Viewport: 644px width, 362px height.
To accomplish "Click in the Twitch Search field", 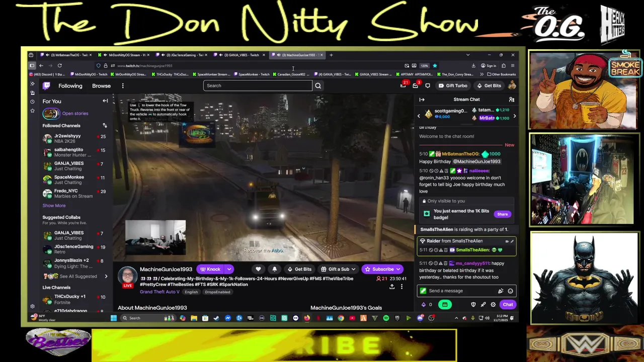I will tap(258, 85).
